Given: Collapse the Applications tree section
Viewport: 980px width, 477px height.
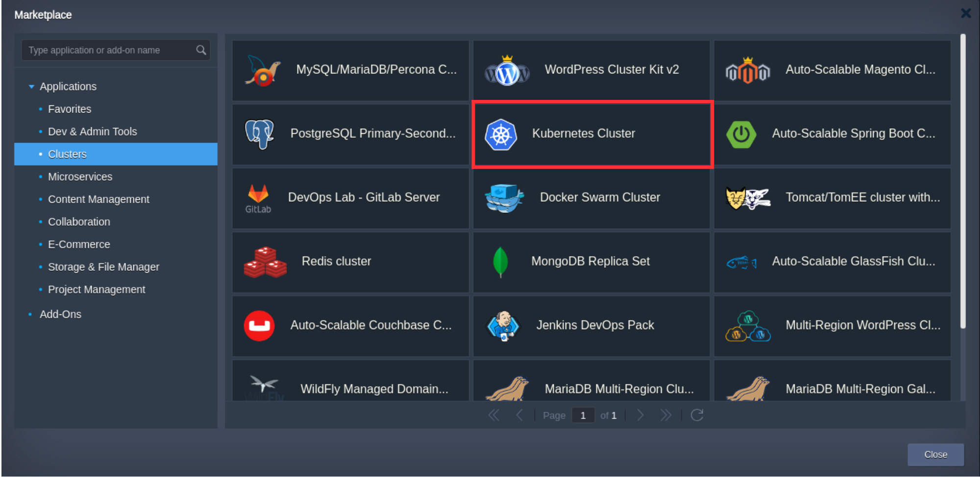Looking at the screenshot, I should coord(31,87).
